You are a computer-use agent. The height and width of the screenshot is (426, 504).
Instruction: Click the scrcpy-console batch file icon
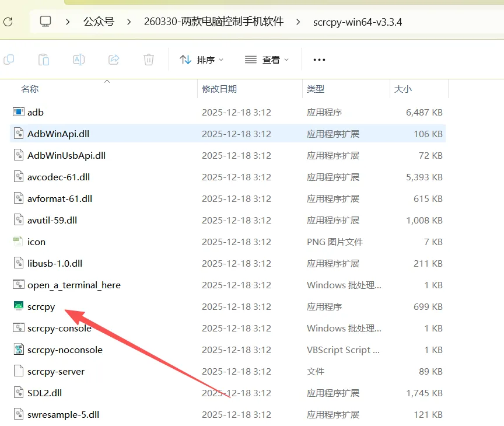point(19,327)
